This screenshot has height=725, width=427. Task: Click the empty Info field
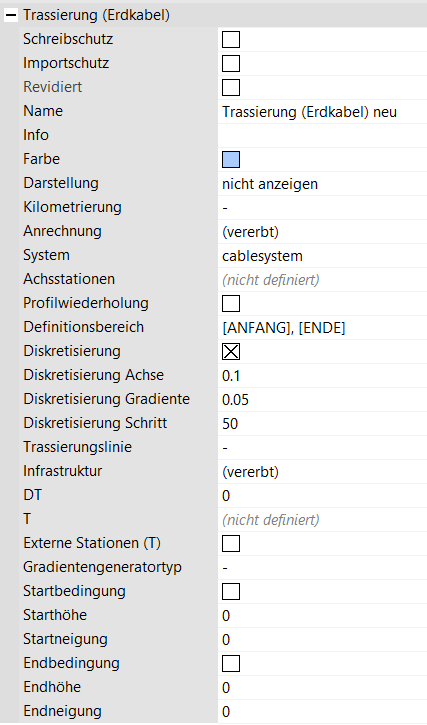[x=322, y=136]
